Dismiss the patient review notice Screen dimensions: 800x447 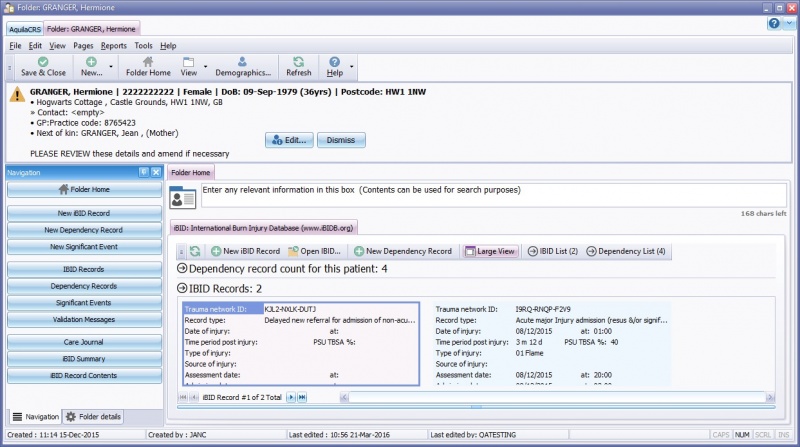click(341, 140)
